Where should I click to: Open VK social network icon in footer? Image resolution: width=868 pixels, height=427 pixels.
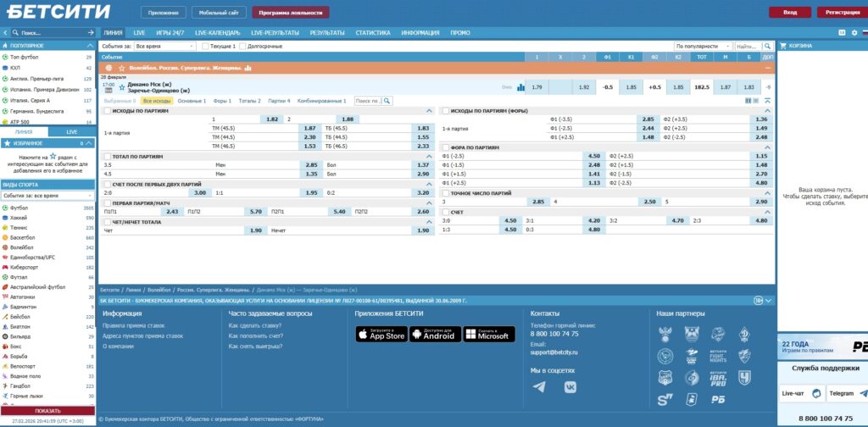(x=570, y=386)
